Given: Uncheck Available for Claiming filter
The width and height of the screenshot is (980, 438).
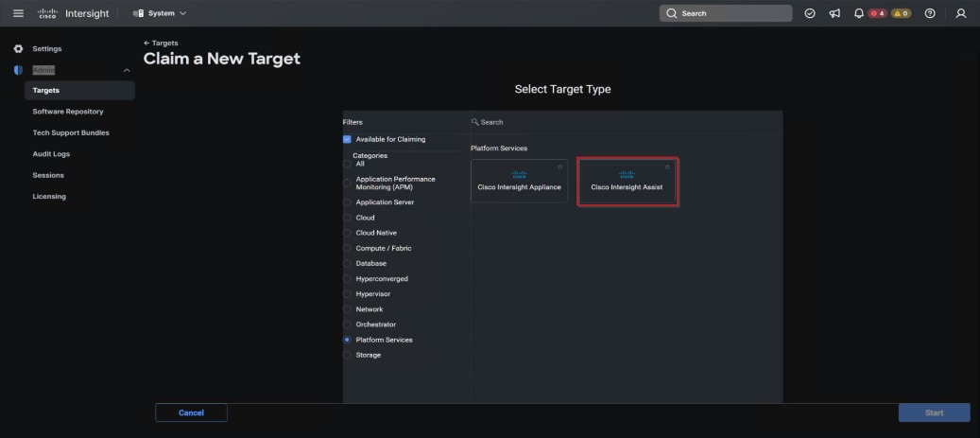Looking at the screenshot, I should click(347, 139).
